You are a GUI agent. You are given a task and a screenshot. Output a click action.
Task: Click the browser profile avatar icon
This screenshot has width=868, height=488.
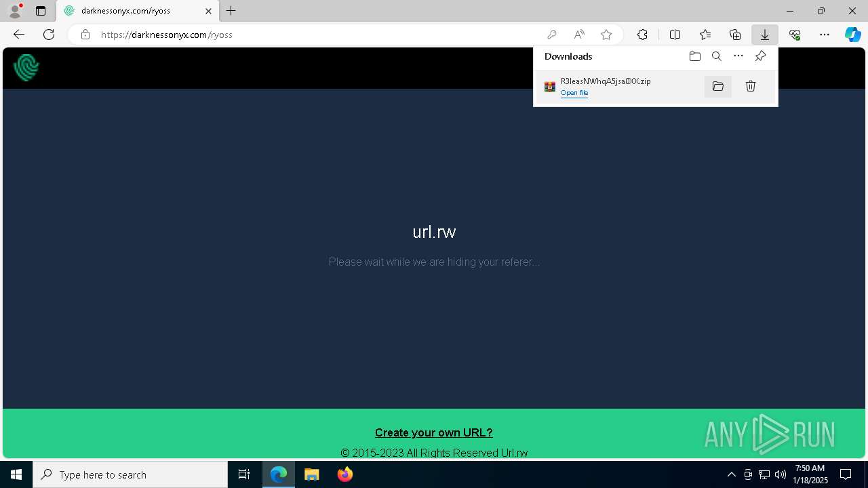(x=15, y=11)
